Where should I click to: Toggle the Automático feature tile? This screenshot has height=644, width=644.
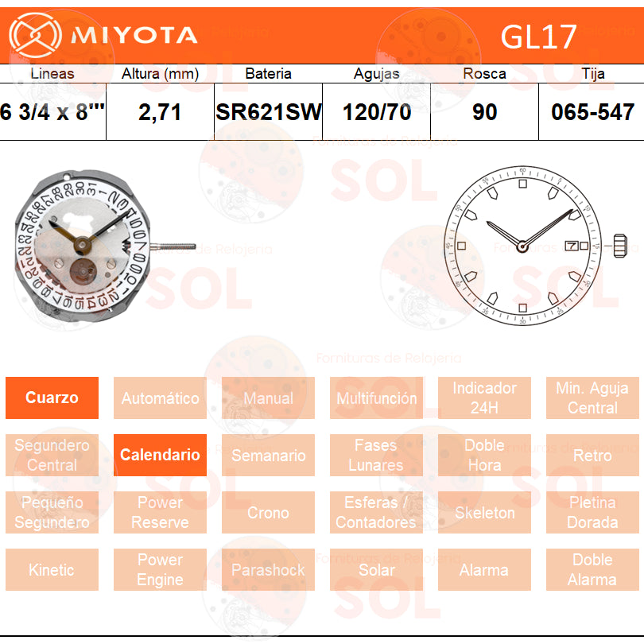point(160,398)
